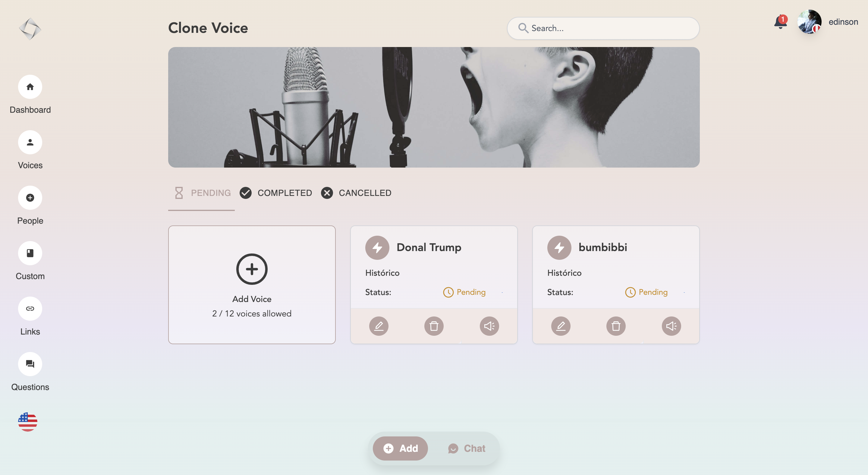868x475 pixels.
Task: Click the Custom sidebar icon
Action: pyautogui.click(x=30, y=253)
